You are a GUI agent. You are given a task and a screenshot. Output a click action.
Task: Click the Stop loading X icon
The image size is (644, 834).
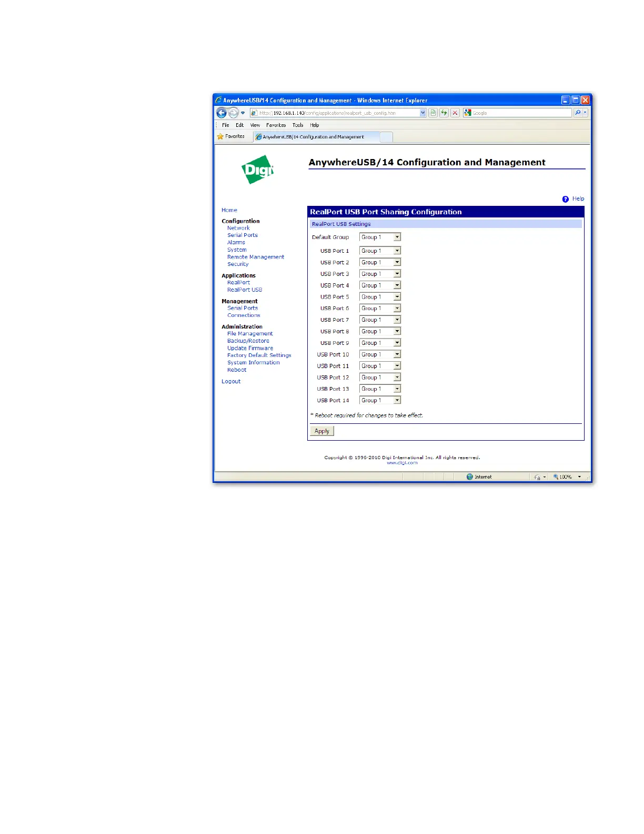pyautogui.click(x=455, y=113)
